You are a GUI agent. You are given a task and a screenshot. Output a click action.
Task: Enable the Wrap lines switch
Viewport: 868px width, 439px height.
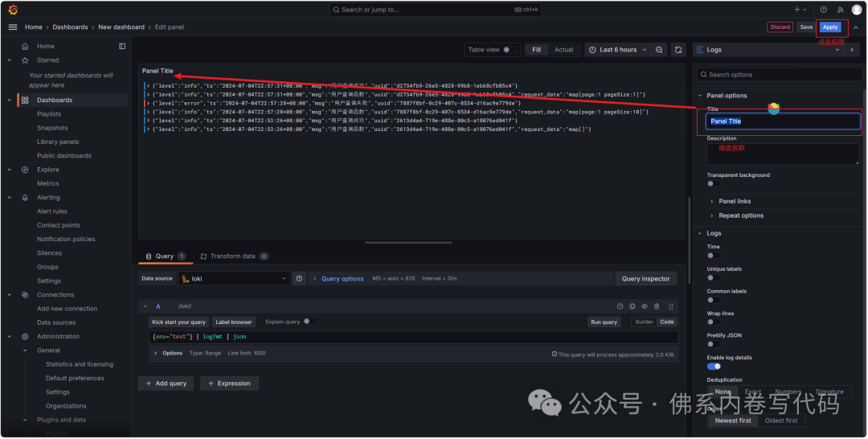pos(714,322)
